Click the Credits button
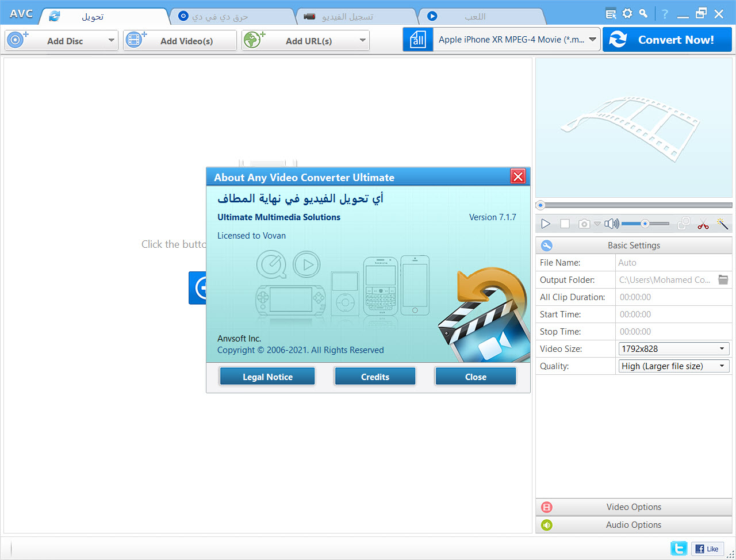The height and width of the screenshot is (560, 736). click(375, 377)
